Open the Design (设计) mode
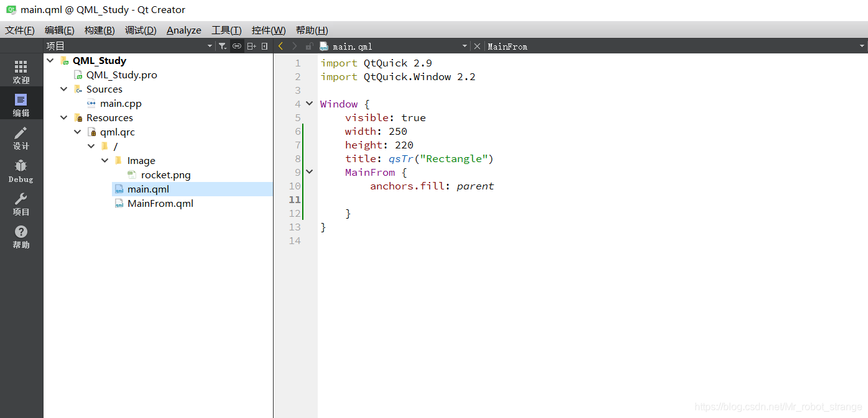868x418 pixels. (x=21, y=138)
